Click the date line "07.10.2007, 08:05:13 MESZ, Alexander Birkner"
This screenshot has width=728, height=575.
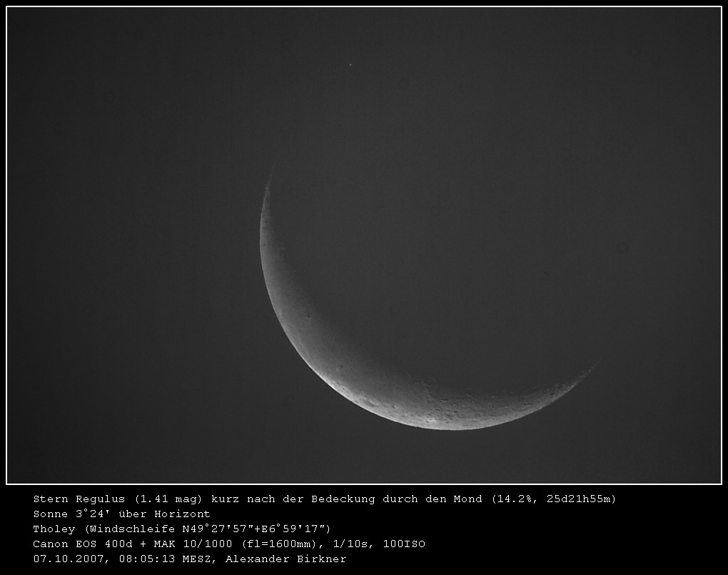189,559
